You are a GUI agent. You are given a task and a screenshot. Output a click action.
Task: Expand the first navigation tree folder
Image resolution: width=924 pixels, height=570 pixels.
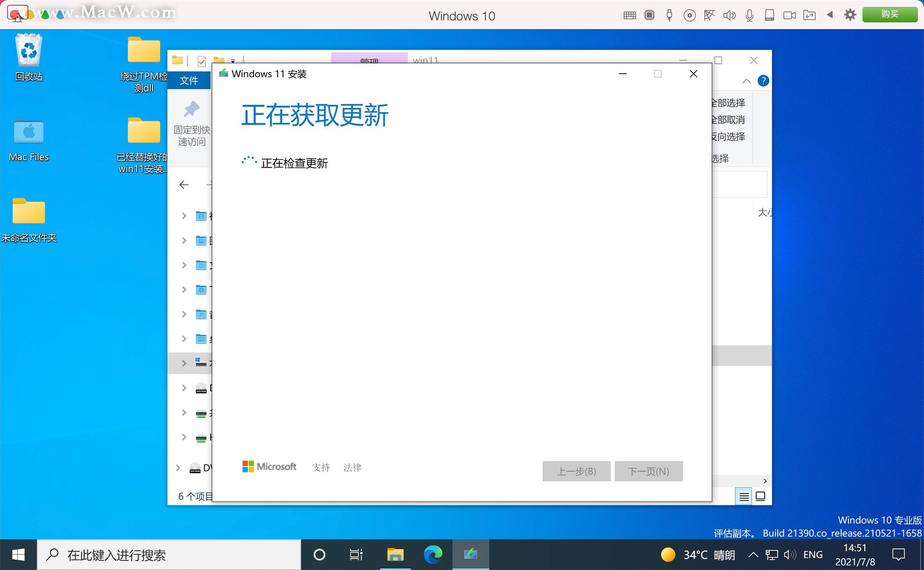tap(184, 216)
